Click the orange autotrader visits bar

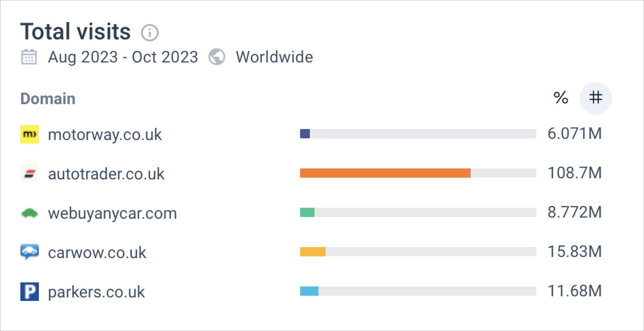tap(385, 173)
